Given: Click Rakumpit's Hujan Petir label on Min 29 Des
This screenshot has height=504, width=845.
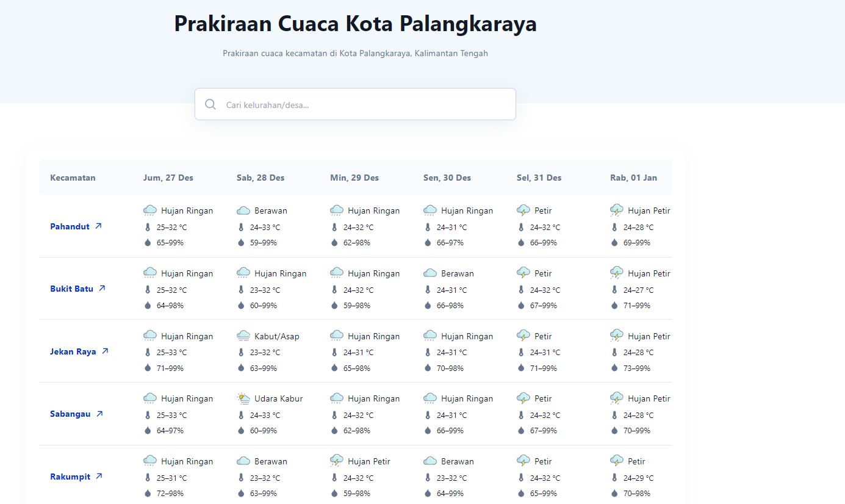Looking at the screenshot, I should click(x=369, y=461).
